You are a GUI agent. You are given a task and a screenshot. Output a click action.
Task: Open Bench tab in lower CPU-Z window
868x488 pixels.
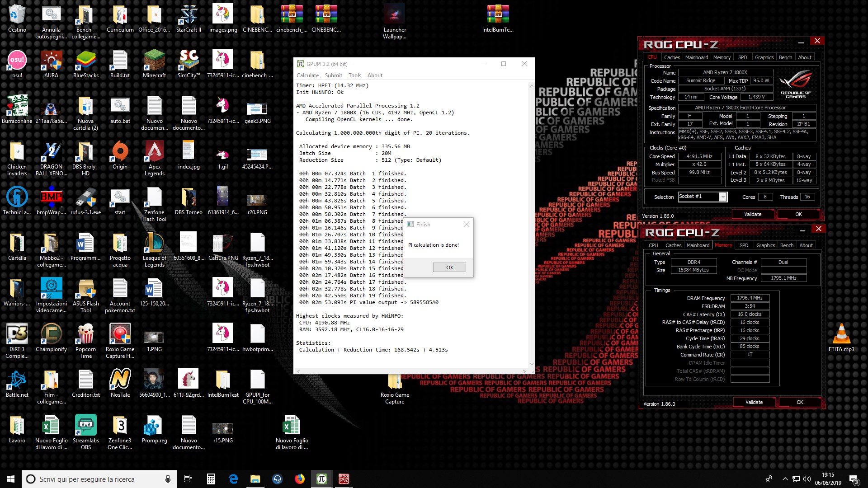pyautogui.click(x=787, y=245)
